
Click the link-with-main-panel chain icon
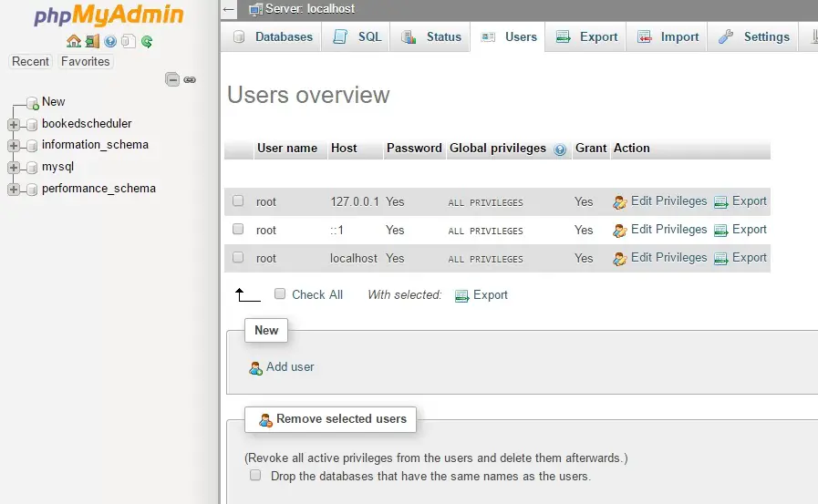coord(190,79)
